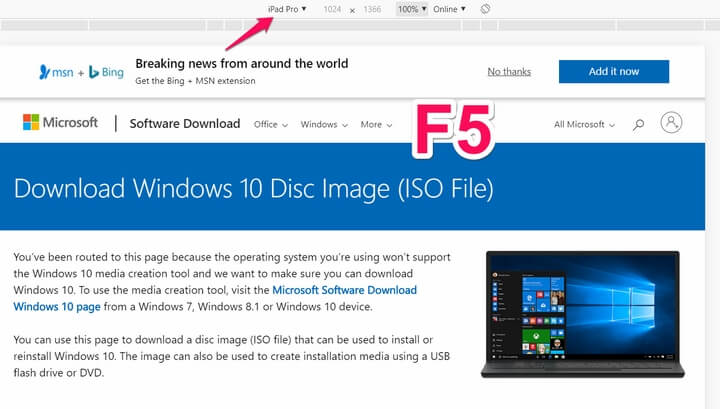Click the rotate device icon

485,9
